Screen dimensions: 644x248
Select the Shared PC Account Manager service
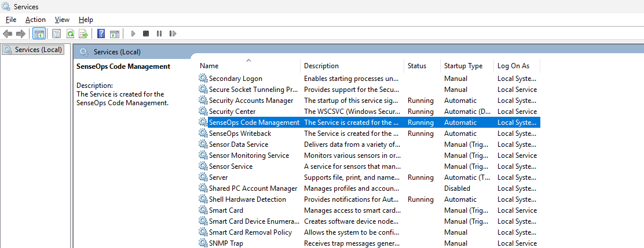click(253, 188)
